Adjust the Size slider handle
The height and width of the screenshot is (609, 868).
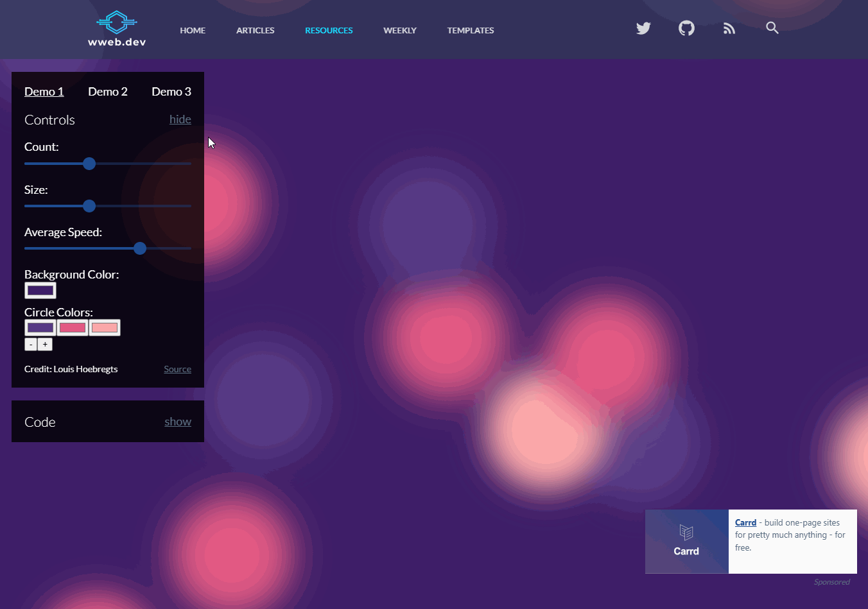pyautogui.click(x=89, y=206)
